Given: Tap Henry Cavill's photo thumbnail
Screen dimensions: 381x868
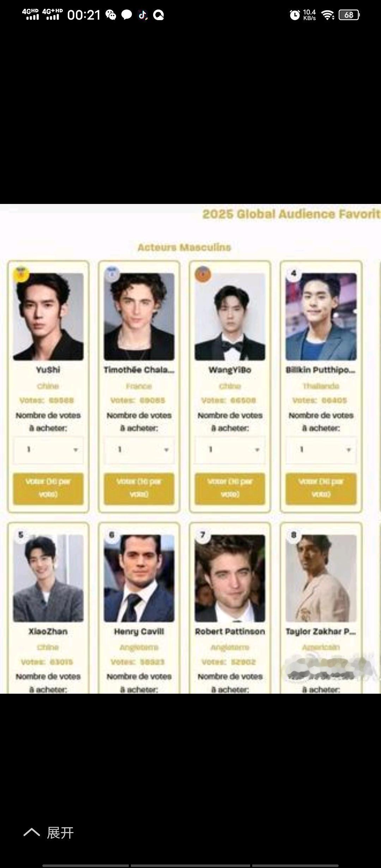Looking at the screenshot, I should (139, 578).
